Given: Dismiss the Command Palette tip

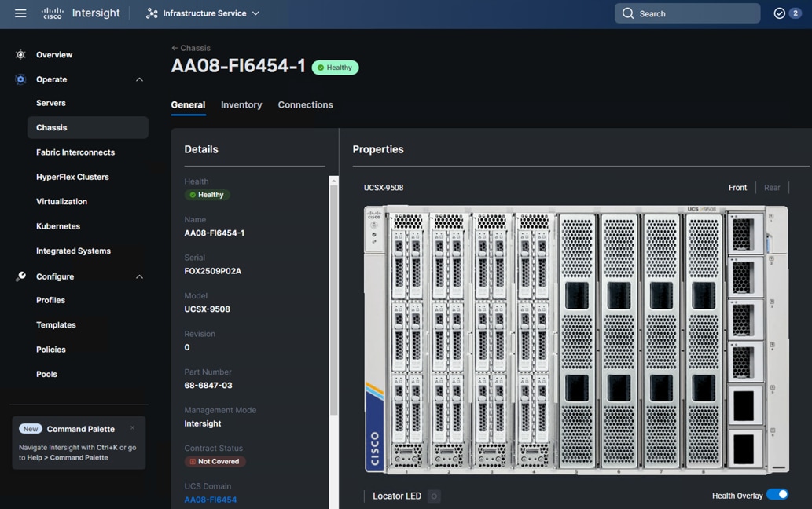Looking at the screenshot, I should (x=133, y=428).
